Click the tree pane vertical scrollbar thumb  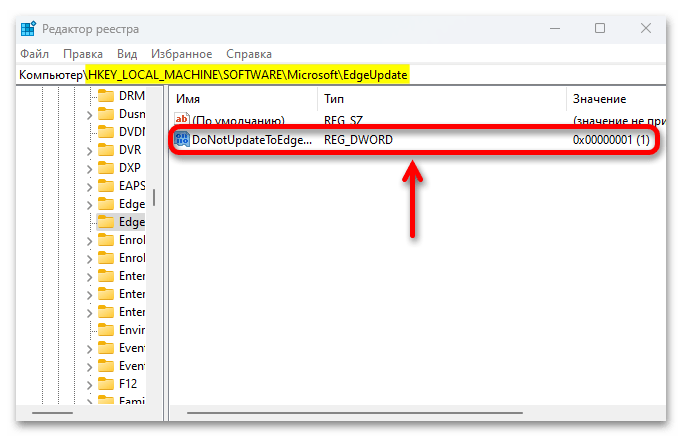(154, 197)
